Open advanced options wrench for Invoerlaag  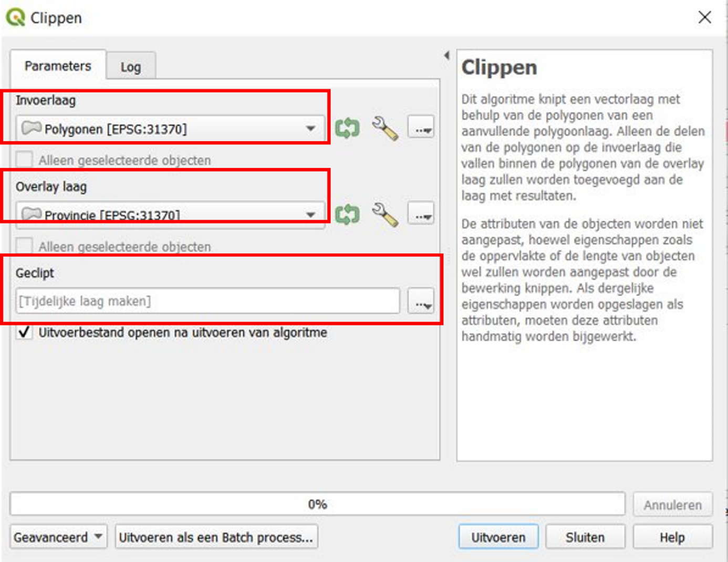(x=385, y=128)
